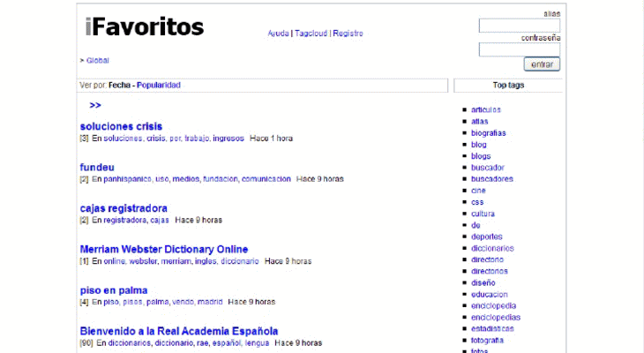This screenshot has width=644, height=353.
Task: Select the ingresos tag under soluciones crisis
Action: tap(228, 139)
